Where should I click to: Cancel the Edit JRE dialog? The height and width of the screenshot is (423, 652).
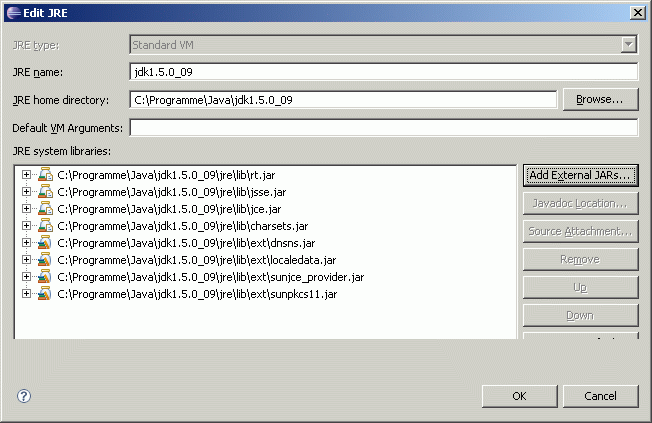click(600, 396)
